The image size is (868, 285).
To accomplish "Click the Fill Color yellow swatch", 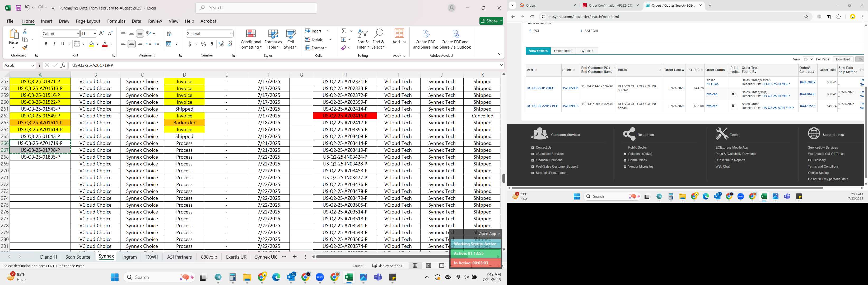I will point(91,44).
